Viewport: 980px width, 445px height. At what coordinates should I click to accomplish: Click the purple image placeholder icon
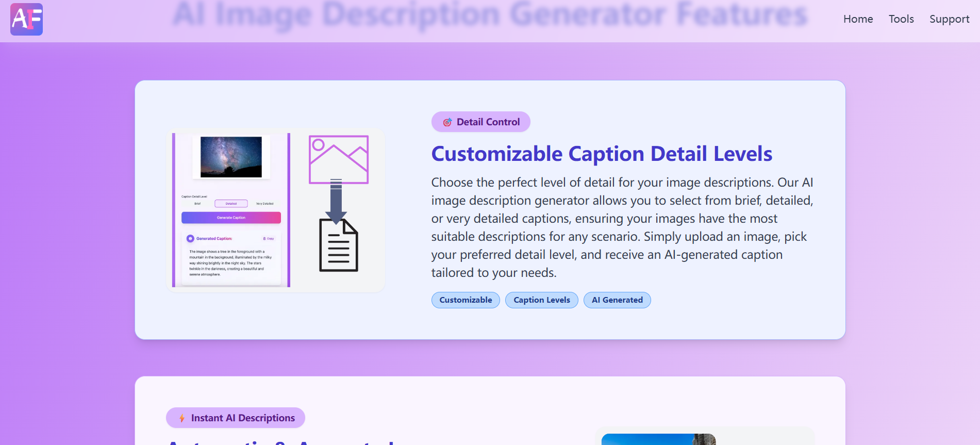click(338, 159)
